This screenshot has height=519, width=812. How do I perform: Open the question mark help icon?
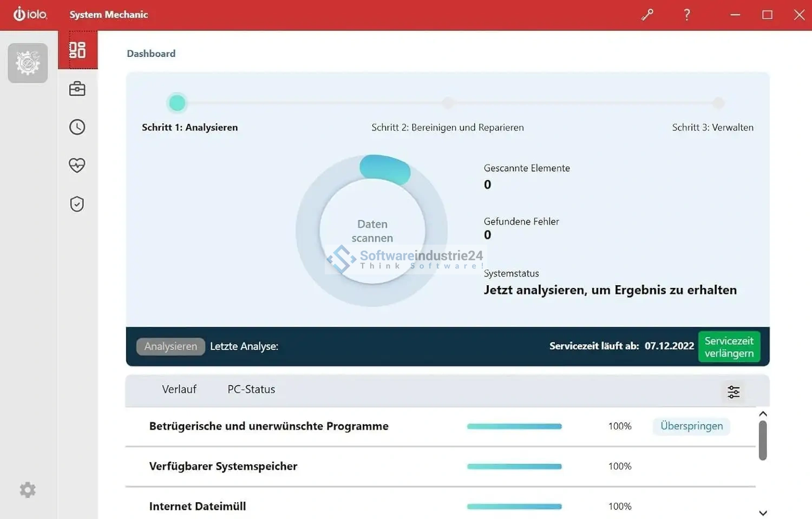(687, 15)
